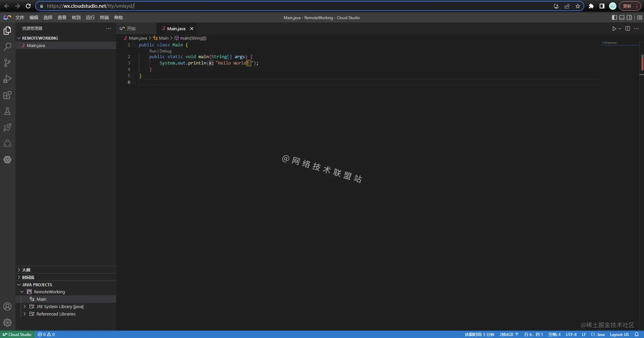The image size is (644, 338).
Task: Open browser extensions puzzle icon
Action: (591, 6)
